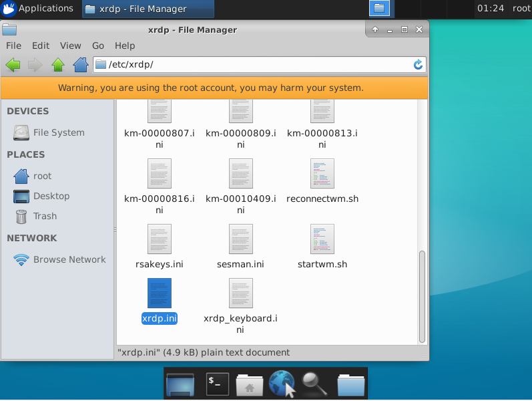532x401 pixels.
Task: Click the root user label in panel
Action: click(521, 9)
